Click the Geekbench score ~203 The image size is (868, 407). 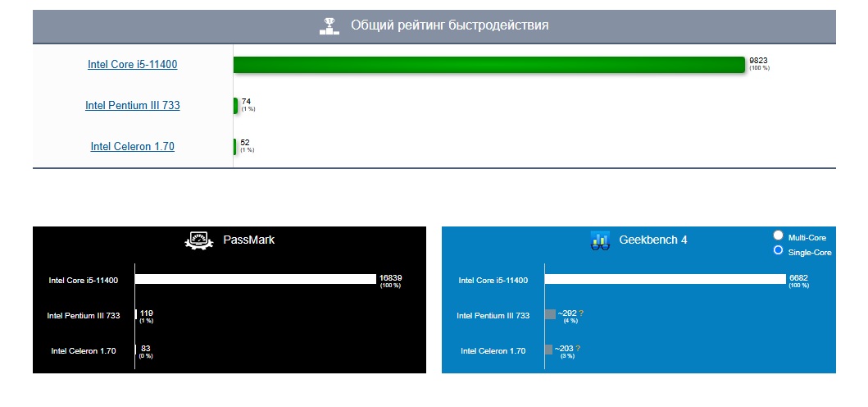(564, 348)
